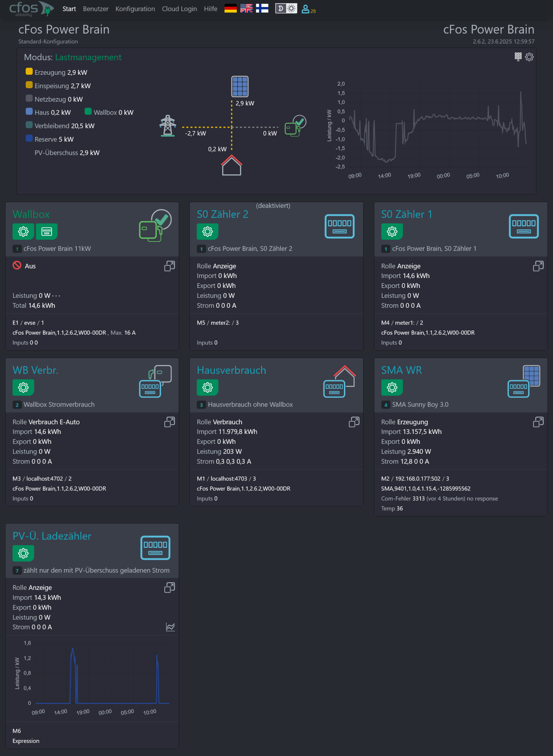Toggle the Wallbox green legend swatch

pyautogui.click(x=88, y=111)
